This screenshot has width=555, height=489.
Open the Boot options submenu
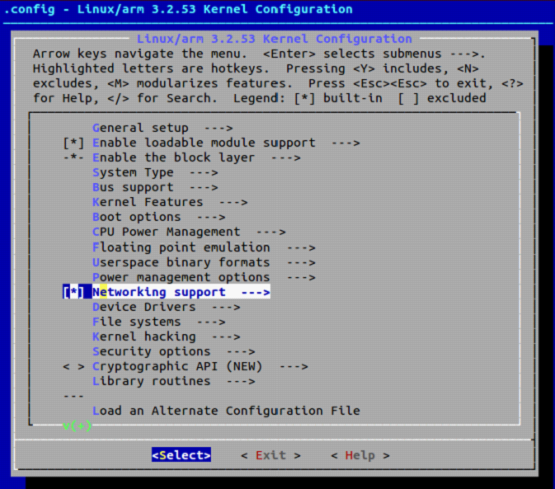tap(159, 217)
